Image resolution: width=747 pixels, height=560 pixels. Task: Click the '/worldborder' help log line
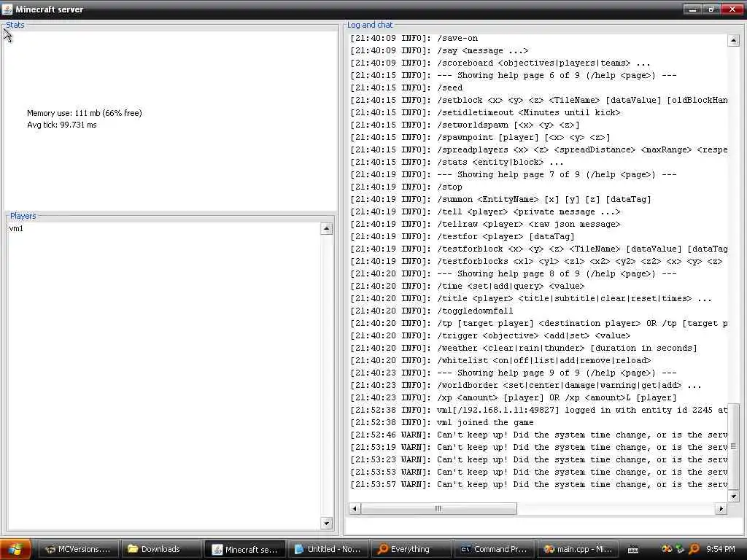tap(526, 385)
